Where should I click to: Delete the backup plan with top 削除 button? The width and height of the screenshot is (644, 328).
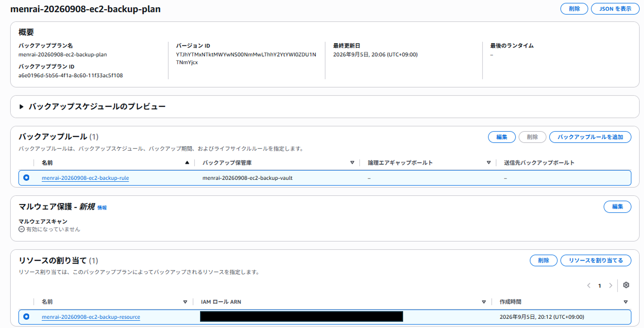click(574, 9)
